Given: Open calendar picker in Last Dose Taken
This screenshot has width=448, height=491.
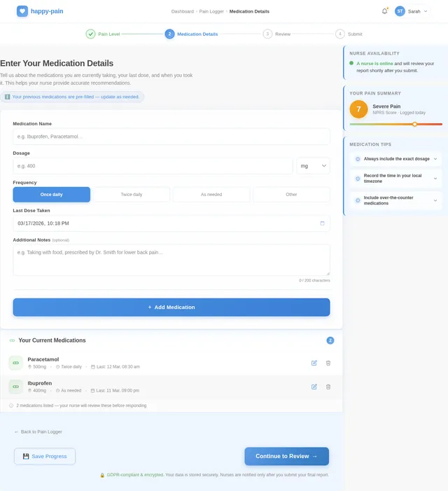Looking at the screenshot, I should pos(322,223).
